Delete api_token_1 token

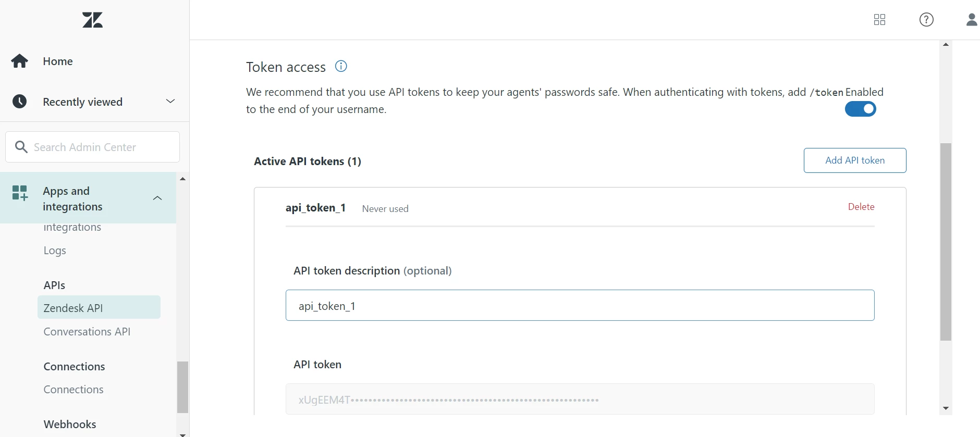click(861, 207)
